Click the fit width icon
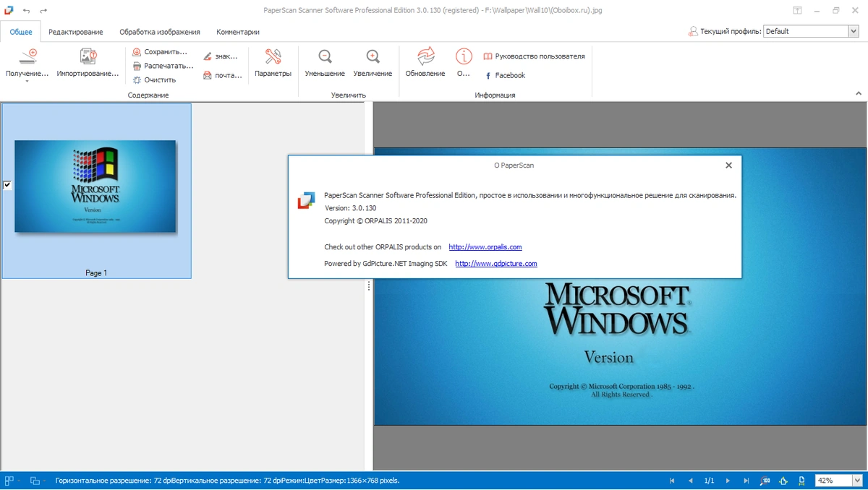The image size is (868, 490). pyautogui.click(x=801, y=481)
